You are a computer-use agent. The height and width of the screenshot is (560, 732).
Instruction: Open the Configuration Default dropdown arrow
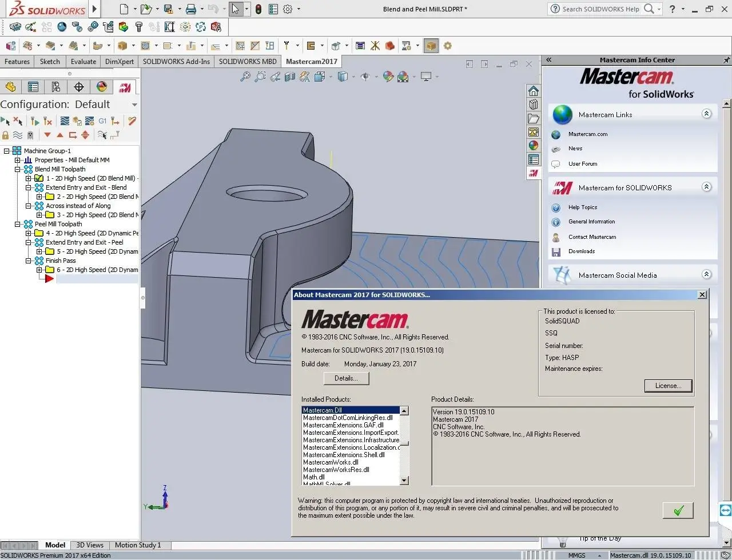[134, 105]
